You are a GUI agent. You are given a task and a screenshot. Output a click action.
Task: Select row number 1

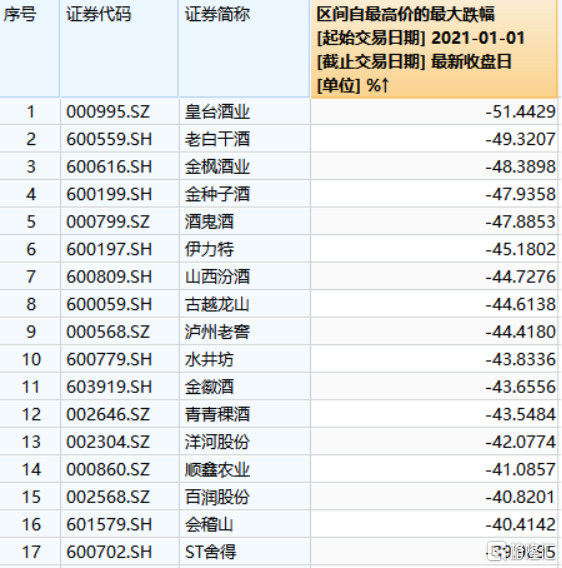[x=31, y=112]
